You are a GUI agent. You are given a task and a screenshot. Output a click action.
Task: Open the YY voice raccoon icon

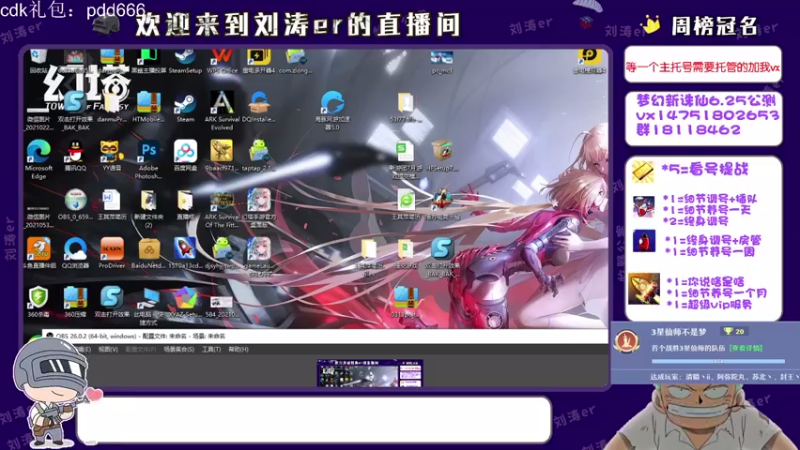pyautogui.click(x=112, y=156)
